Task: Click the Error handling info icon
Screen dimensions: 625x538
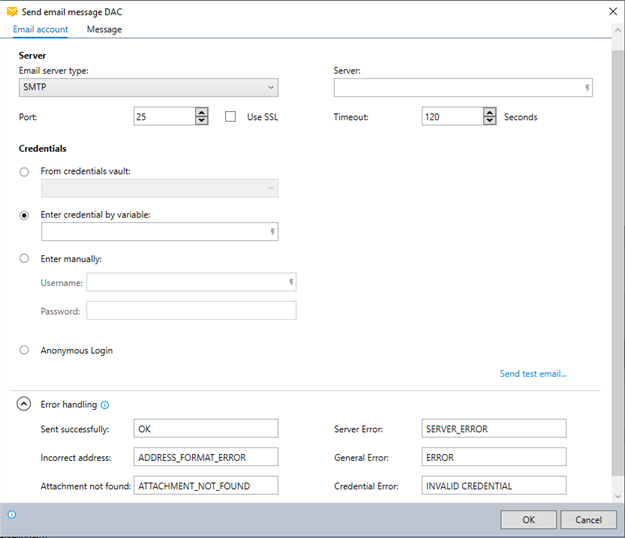Action: pos(105,405)
